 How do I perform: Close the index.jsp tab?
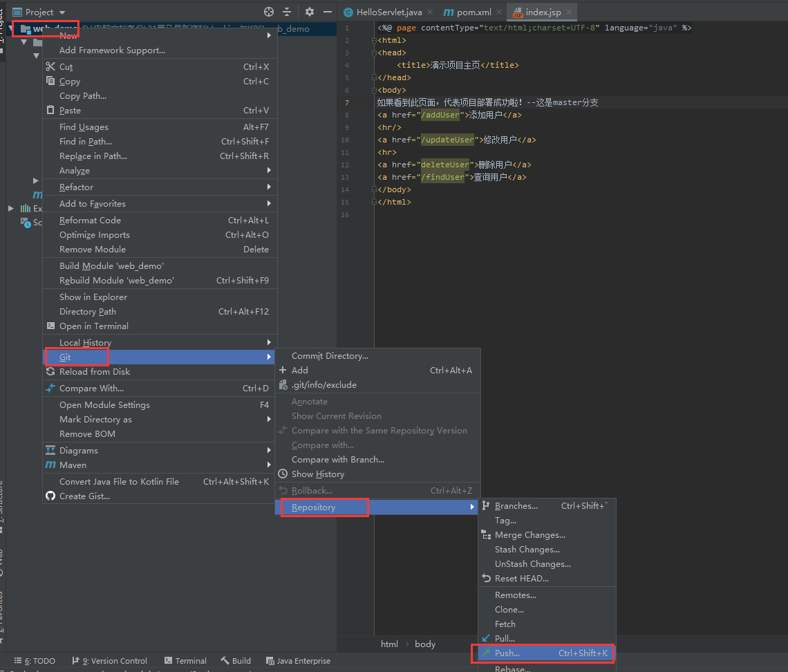(x=568, y=12)
